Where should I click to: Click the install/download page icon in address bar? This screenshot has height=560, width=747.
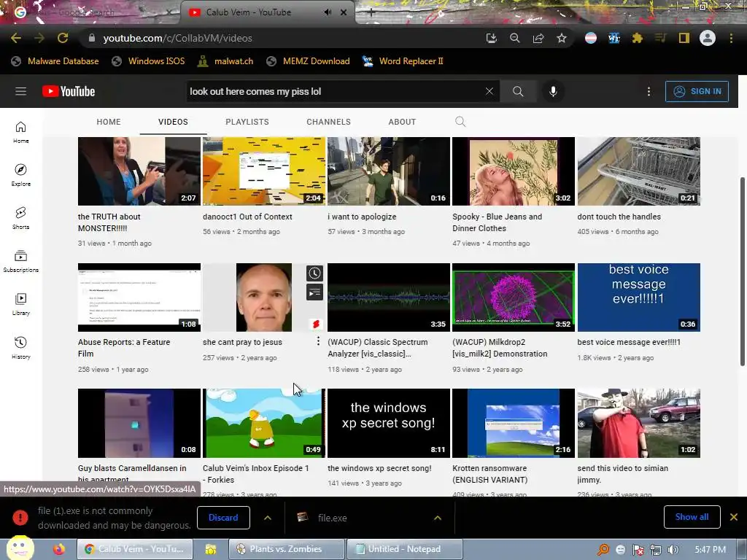click(x=491, y=38)
